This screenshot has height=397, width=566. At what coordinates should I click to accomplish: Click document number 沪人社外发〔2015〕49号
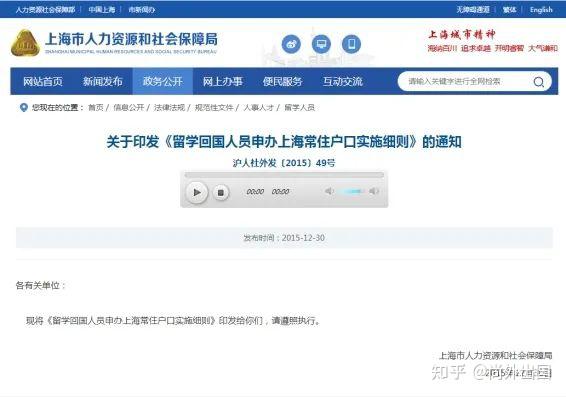284,163
